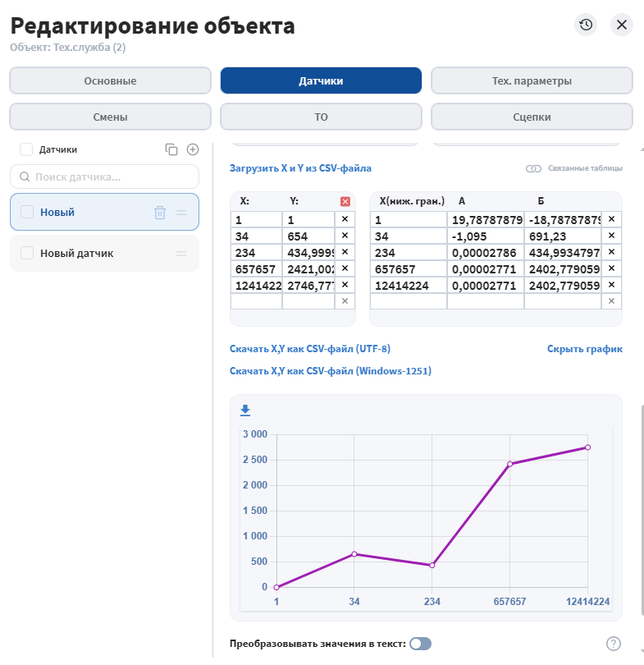Viewport: 644px width, 665px height.
Task: Click the chart point at X 657657
Action: [509, 464]
